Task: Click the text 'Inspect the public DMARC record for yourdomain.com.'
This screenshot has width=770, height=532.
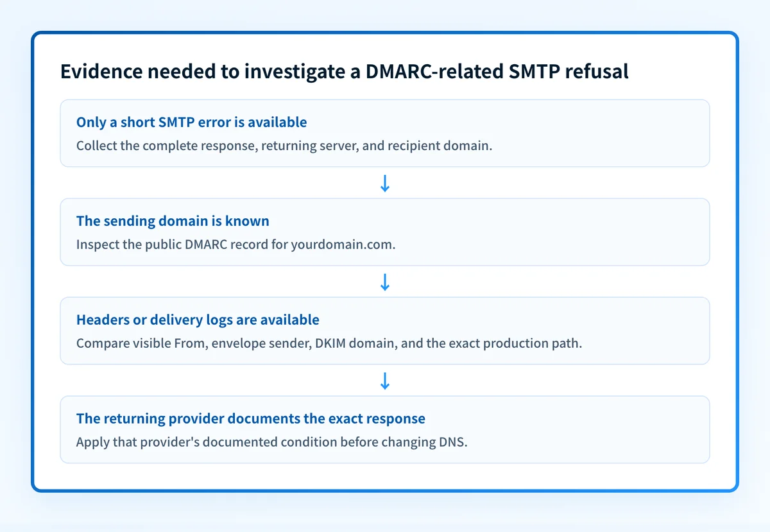Action: click(x=235, y=245)
